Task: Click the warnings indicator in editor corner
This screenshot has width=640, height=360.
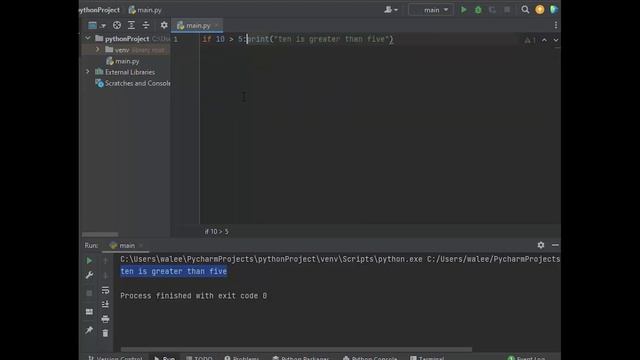Action: [530, 40]
